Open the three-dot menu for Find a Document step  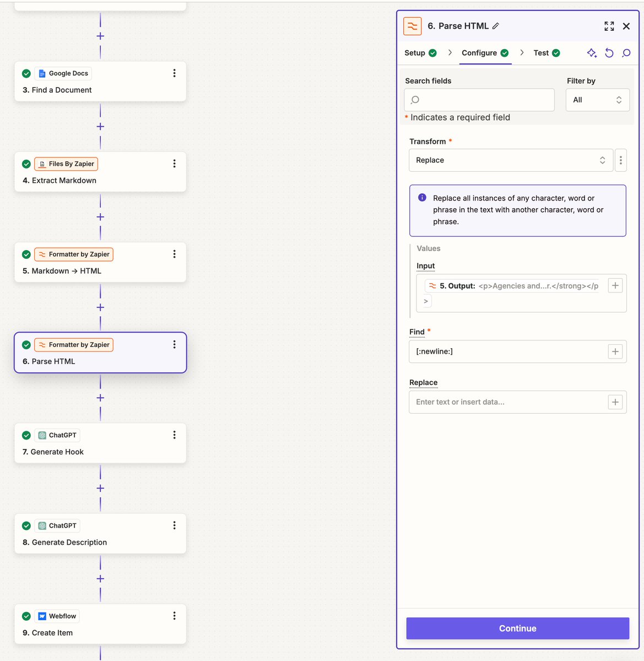174,73
